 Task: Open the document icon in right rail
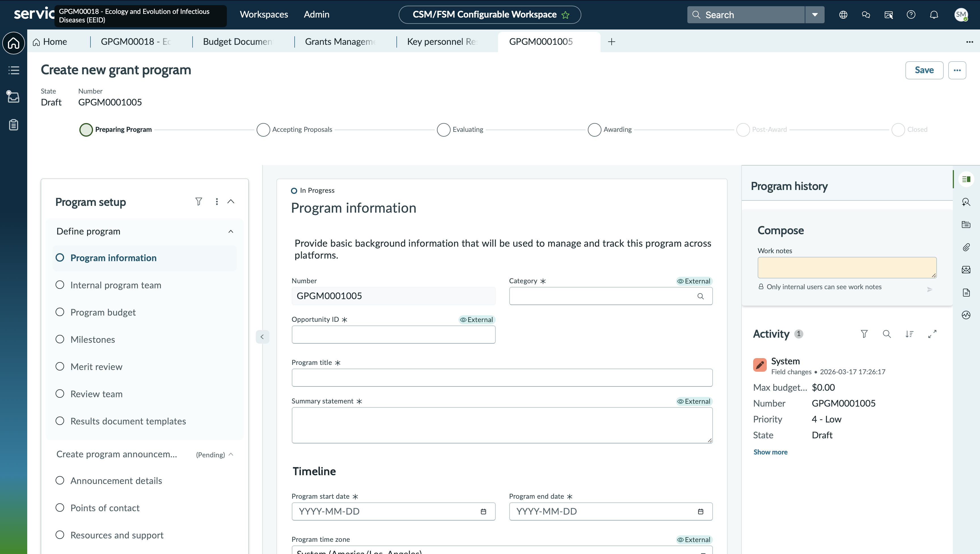click(x=966, y=293)
